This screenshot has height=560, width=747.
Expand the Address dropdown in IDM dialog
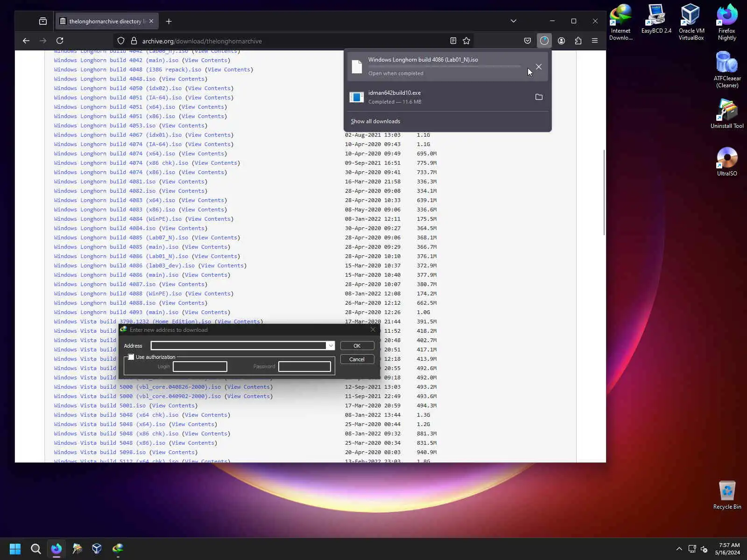tap(331, 346)
